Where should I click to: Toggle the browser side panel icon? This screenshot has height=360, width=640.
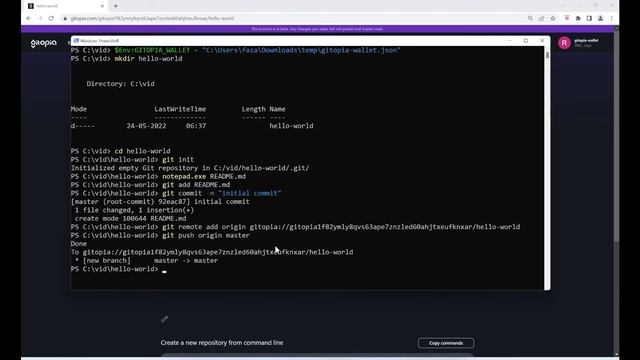point(589,18)
